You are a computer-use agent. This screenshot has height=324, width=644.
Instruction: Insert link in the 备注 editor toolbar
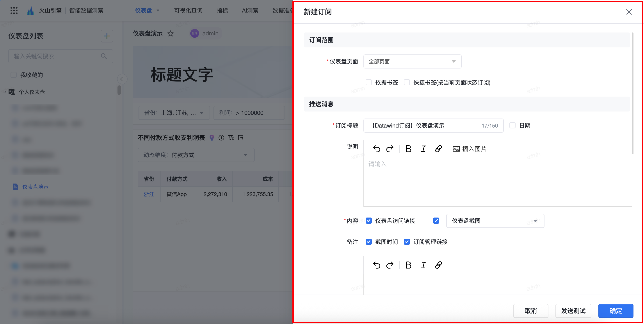pyautogui.click(x=438, y=265)
